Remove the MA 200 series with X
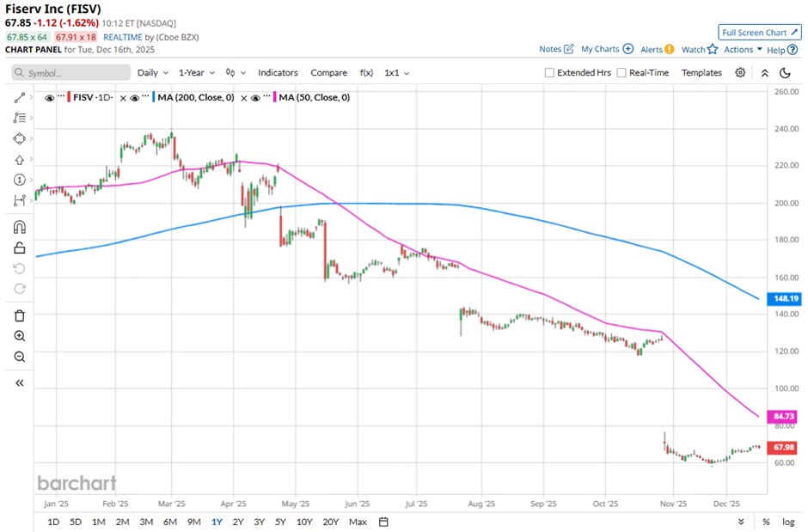808x532 pixels. (244, 98)
